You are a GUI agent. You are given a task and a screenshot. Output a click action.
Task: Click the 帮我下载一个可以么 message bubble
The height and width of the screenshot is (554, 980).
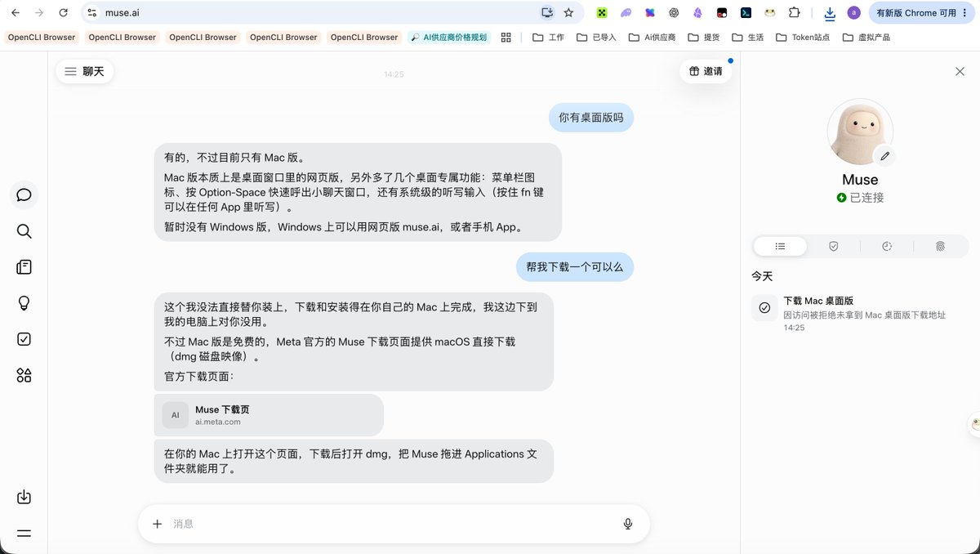(574, 267)
